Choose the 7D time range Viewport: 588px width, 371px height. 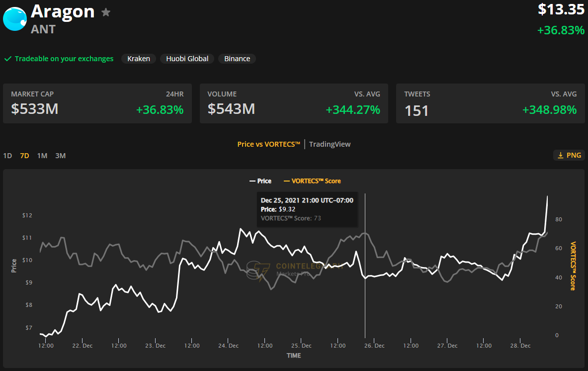(24, 156)
